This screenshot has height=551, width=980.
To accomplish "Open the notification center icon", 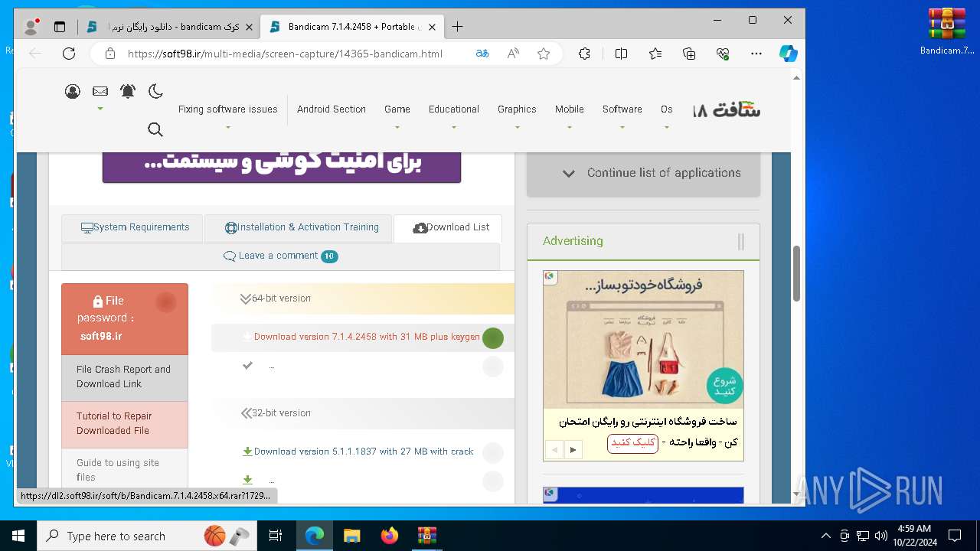I will pyautogui.click(x=955, y=536).
